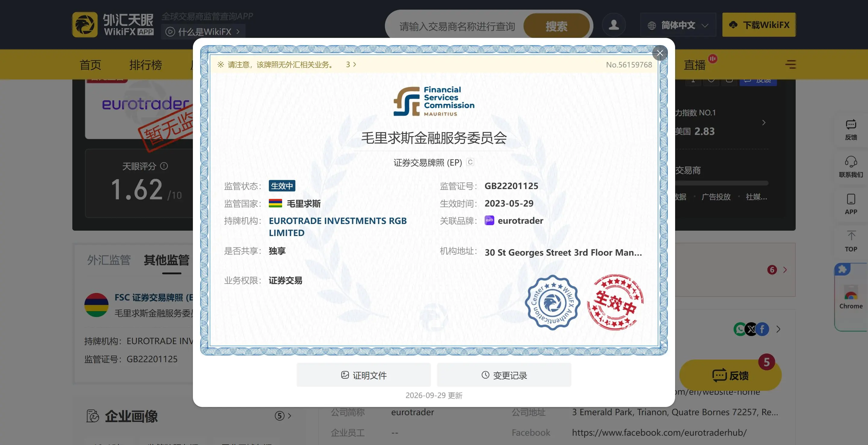The image size is (868, 445).
Task: Close the license certificate popup
Action: point(660,53)
